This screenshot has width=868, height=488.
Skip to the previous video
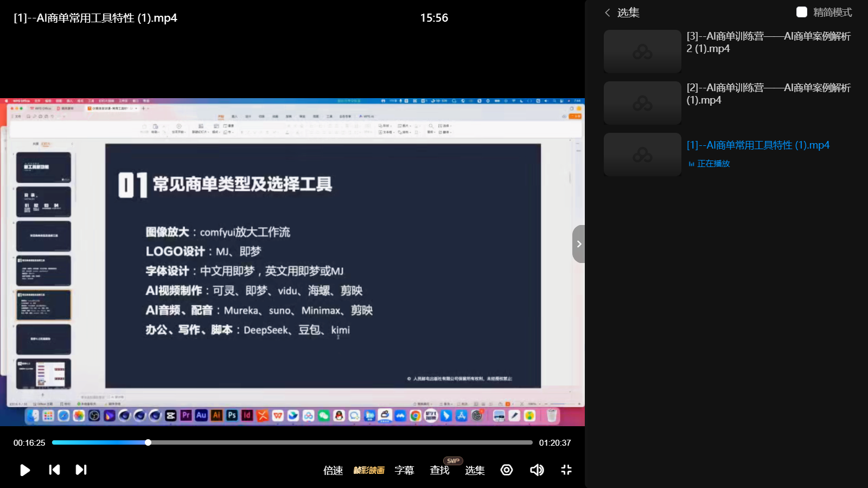click(54, 470)
